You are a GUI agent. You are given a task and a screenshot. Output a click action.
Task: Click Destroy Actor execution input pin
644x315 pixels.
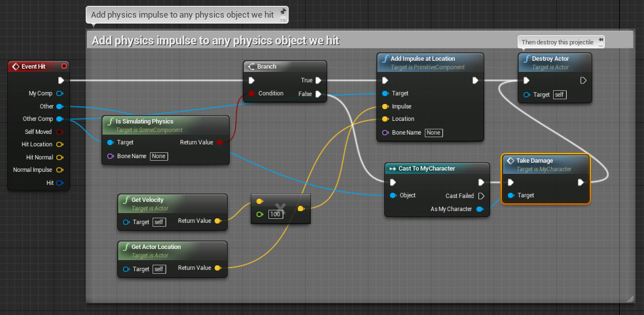(527, 80)
